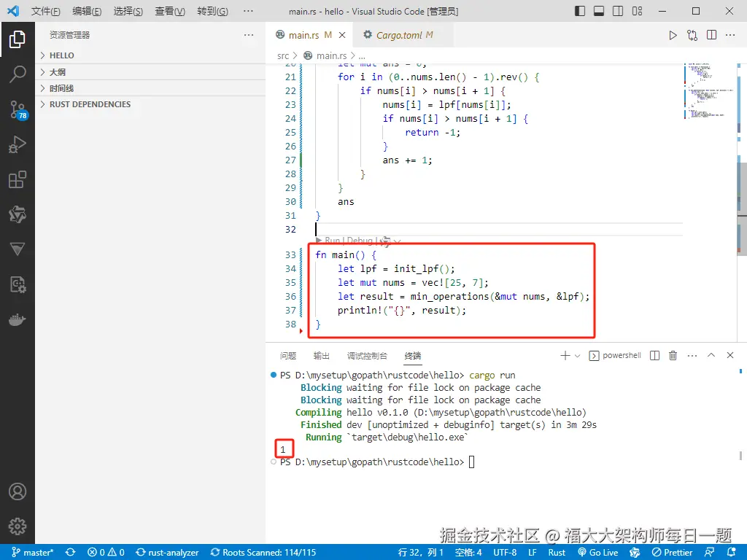Expand the RUST DEPENDENCIES section
Screen dimensions: 747x560
pyautogui.click(x=150, y=104)
